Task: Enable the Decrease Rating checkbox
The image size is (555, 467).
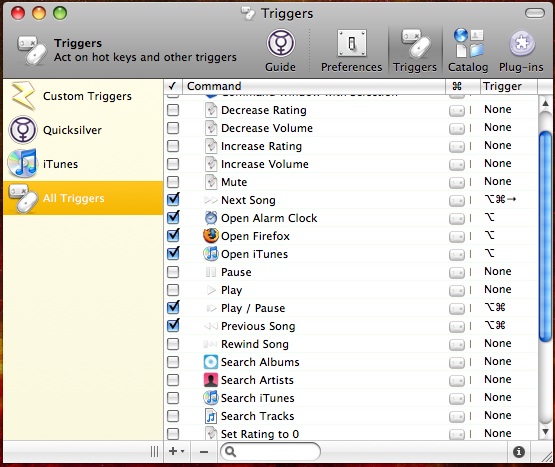Action: (x=173, y=110)
